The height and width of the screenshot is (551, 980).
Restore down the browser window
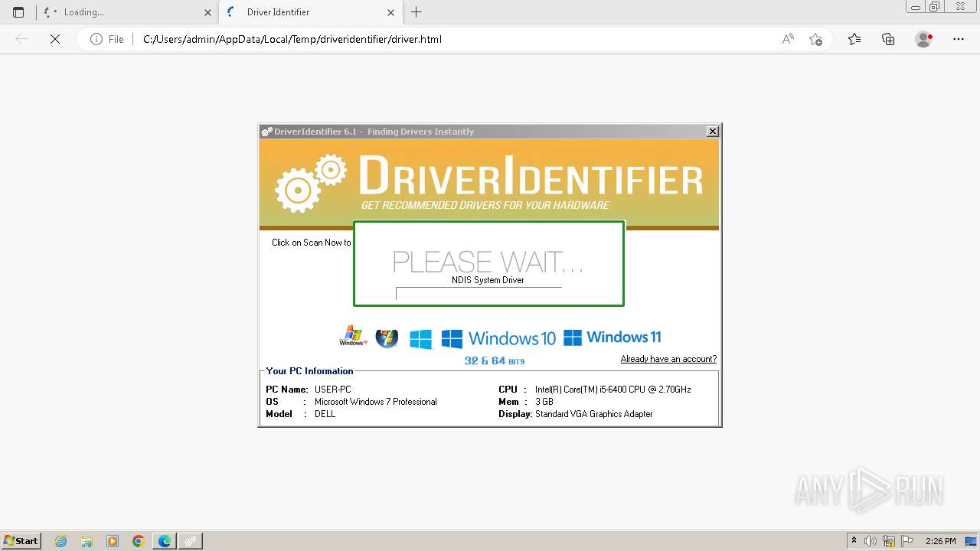935,6
